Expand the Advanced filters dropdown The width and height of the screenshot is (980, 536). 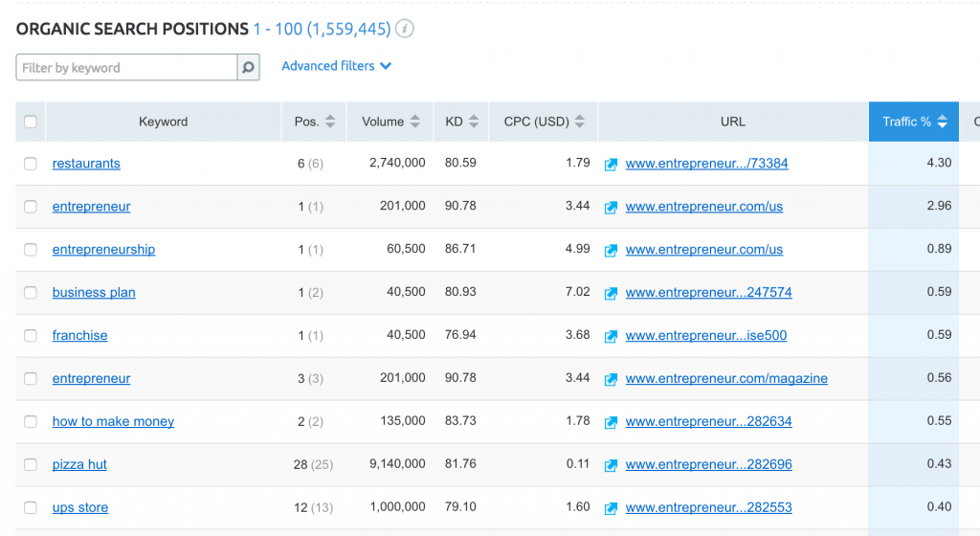(336, 66)
